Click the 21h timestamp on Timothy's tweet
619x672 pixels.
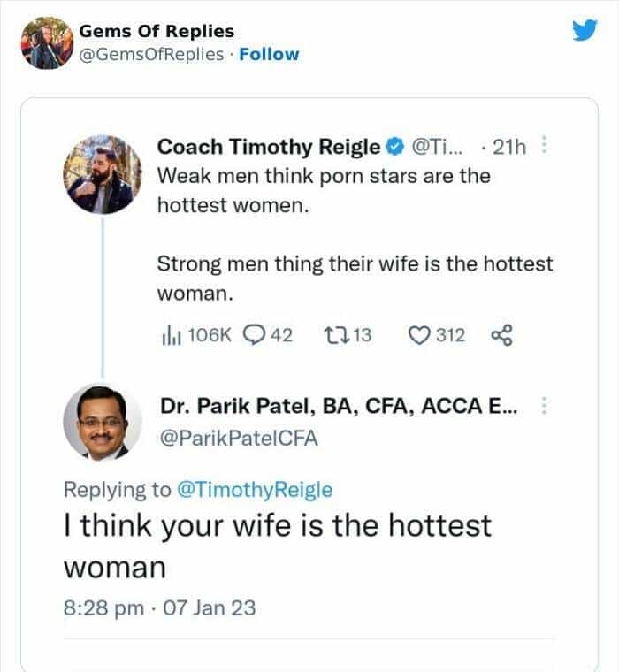pos(508,146)
